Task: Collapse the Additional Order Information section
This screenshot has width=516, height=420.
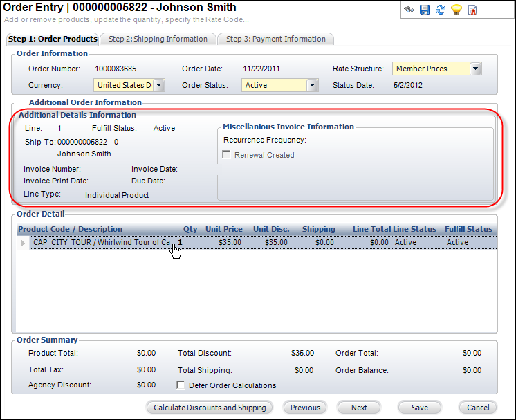Action: [21, 102]
